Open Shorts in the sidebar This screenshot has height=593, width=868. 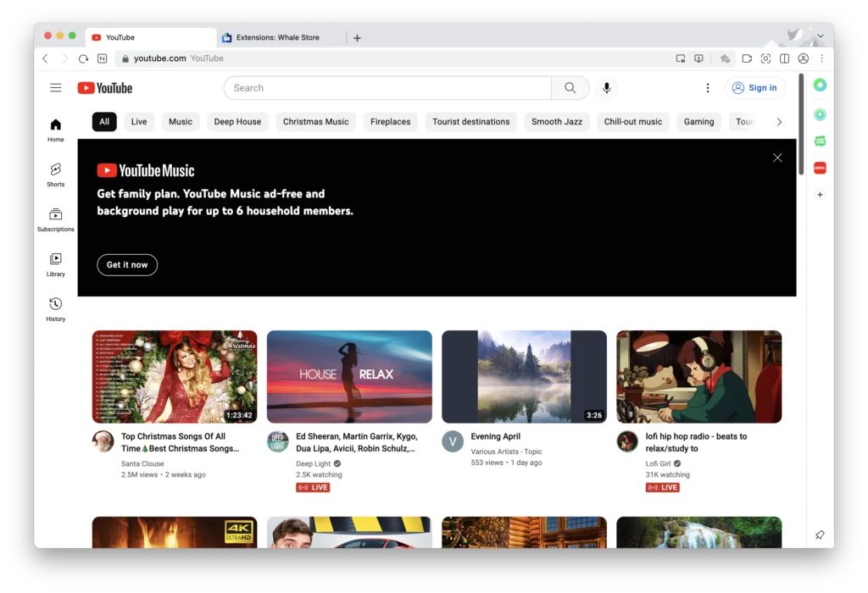pos(55,175)
